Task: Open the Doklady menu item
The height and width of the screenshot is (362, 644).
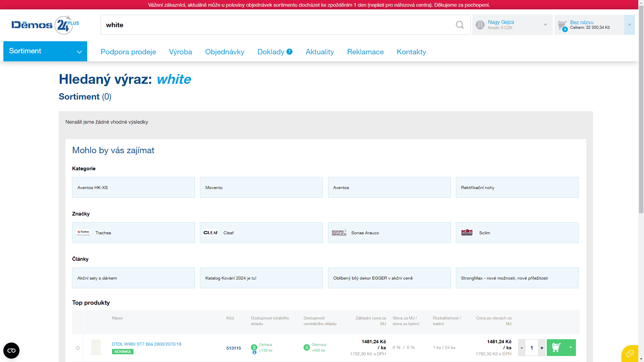Action: pyautogui.click(x=271, y=52)
